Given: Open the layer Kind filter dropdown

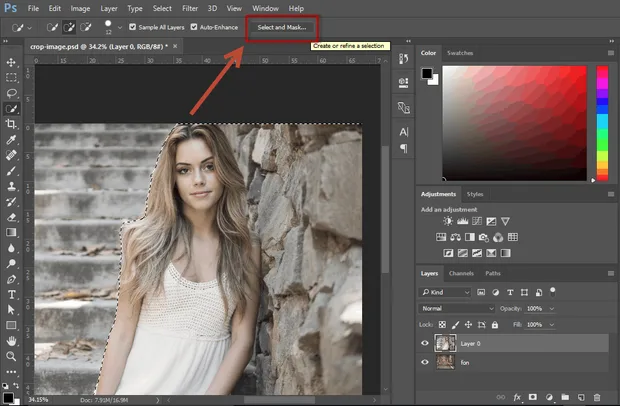Looking at the screenshot, I should [445, 292].
